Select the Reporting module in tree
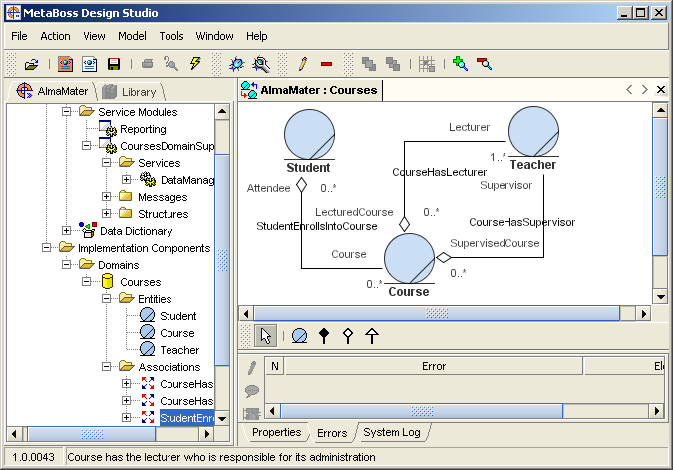The width and height of the screenshot is (673, 470). 143,129
